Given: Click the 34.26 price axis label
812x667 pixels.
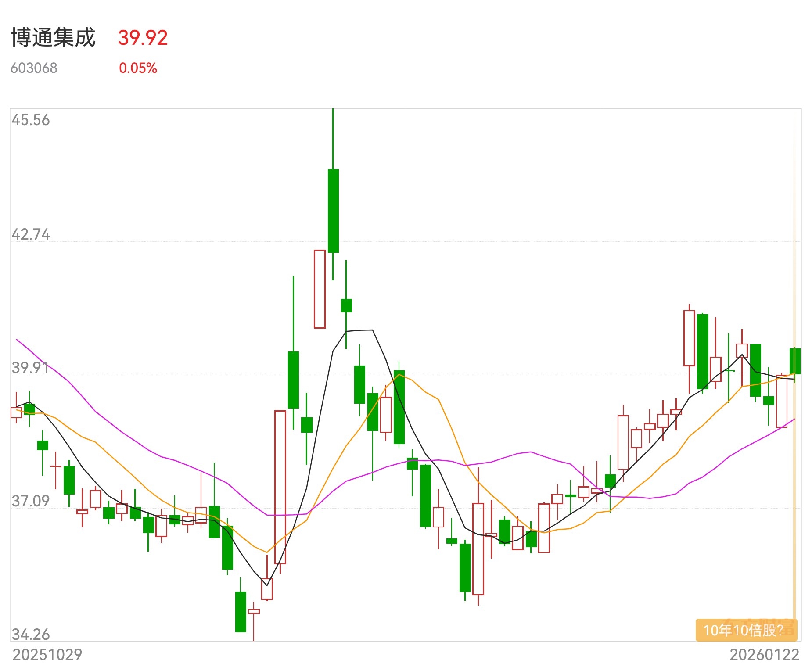Looking at the screenshot, I should (x=31, y=634).
